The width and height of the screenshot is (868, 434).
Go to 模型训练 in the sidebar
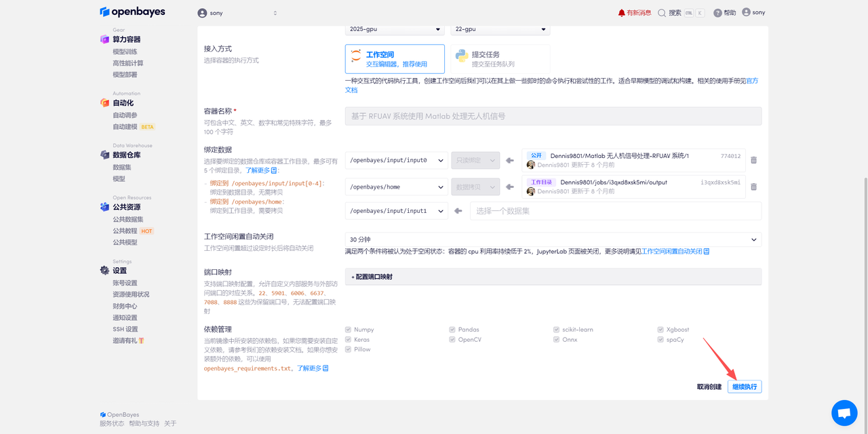click(x=125, y=52)
